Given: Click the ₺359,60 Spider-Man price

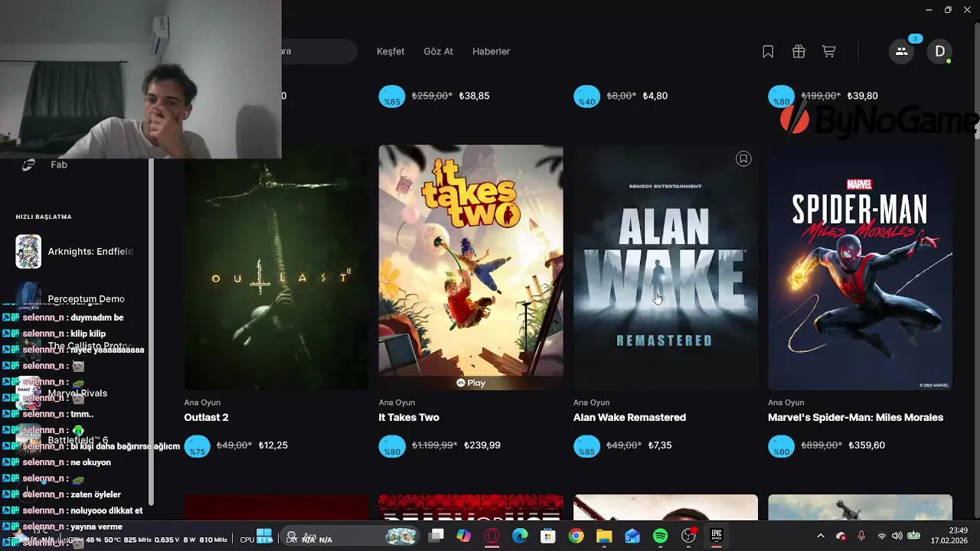Looking at the screenshot, I should 866,445.
